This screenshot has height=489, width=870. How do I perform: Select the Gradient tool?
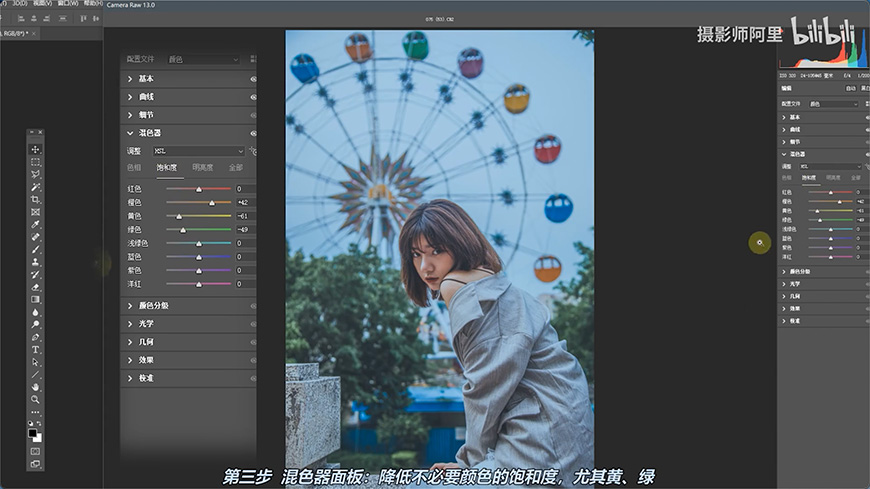pyautogui.click(x=36, y=299)
